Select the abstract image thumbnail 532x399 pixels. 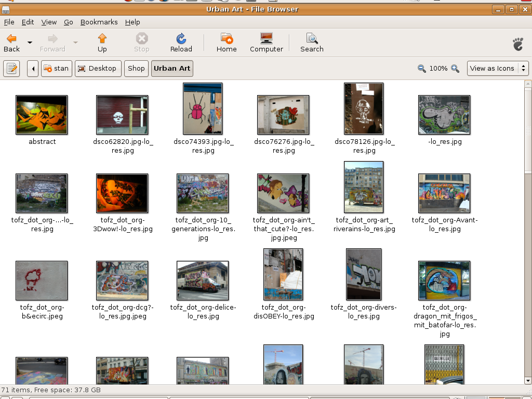click(42, 115)
